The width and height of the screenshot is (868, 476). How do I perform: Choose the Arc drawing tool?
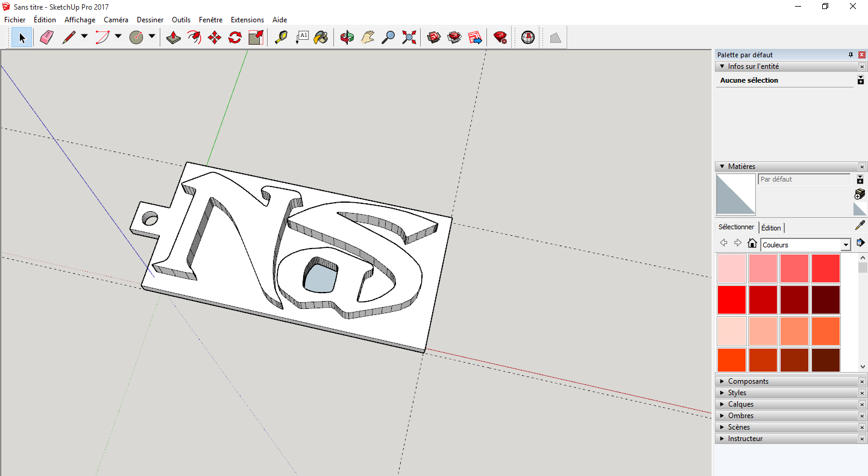tap(102, 37)
